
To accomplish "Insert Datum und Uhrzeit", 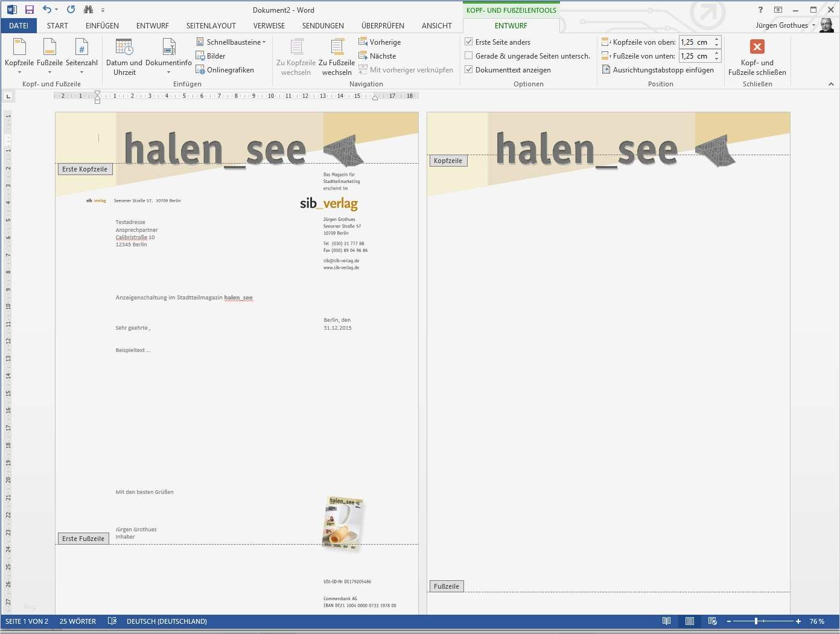I will pos(124,57).
